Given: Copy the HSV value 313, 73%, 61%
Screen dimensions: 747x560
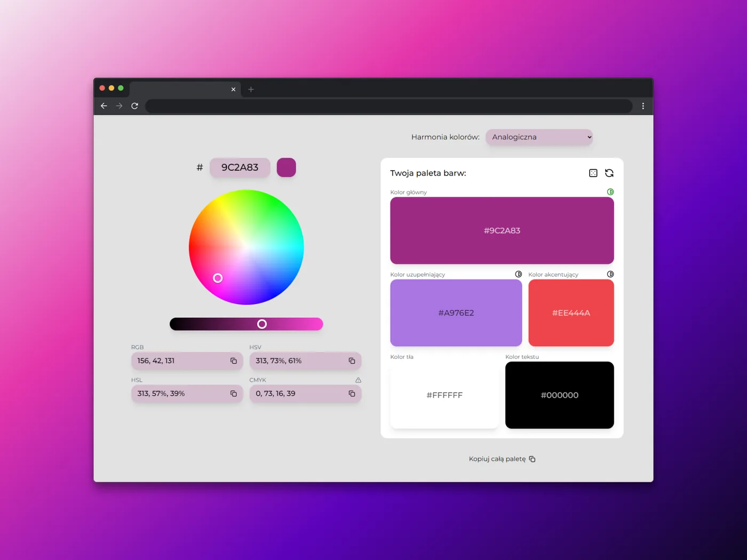Looking at the screenshot, I should click(x=352, y=361).
